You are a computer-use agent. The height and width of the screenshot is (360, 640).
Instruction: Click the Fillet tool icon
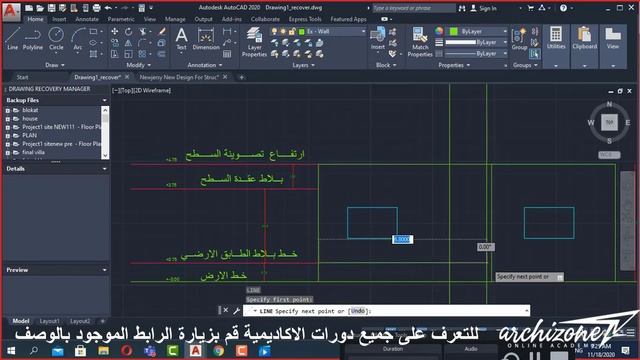[142, 43]
